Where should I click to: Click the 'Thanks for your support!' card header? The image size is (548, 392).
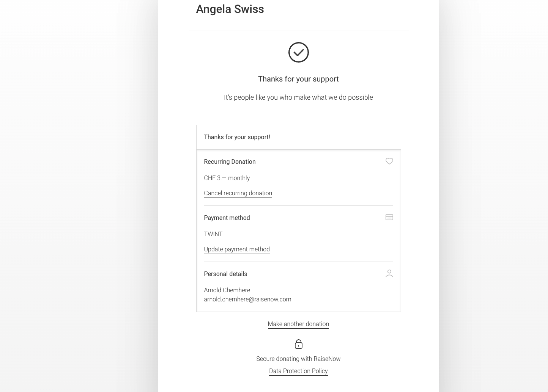point(298,137)
